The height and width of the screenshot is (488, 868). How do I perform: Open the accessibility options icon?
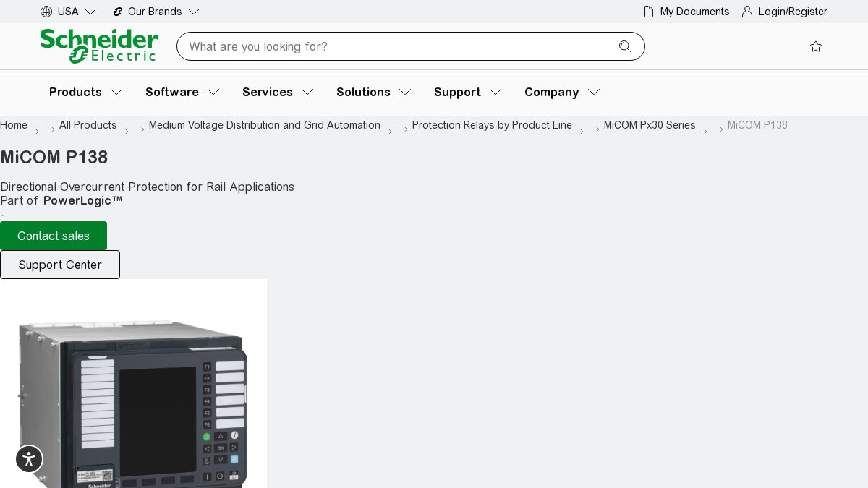29,459
